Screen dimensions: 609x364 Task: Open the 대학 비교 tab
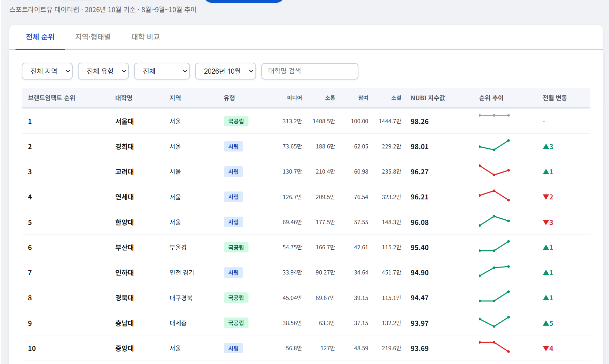coord(146,37)
